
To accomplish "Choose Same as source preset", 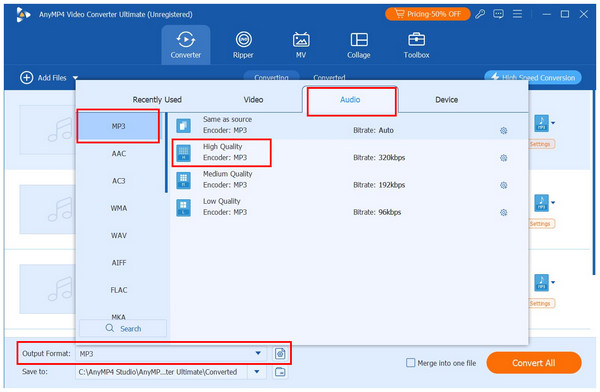I will 348,125.
